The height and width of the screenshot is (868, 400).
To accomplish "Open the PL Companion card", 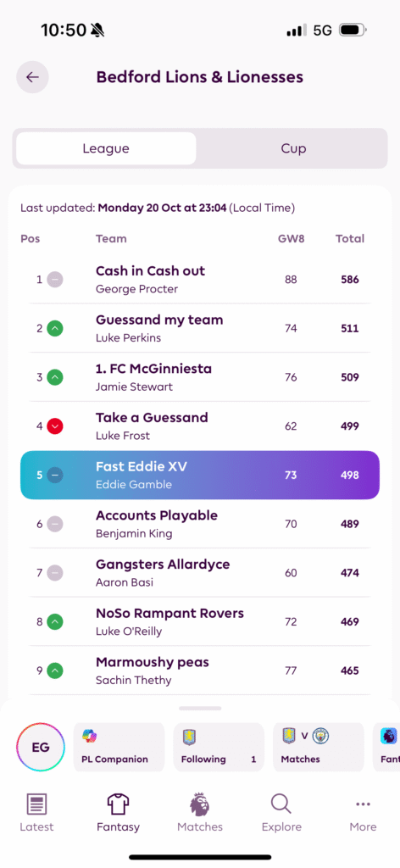I will point(119,747).
